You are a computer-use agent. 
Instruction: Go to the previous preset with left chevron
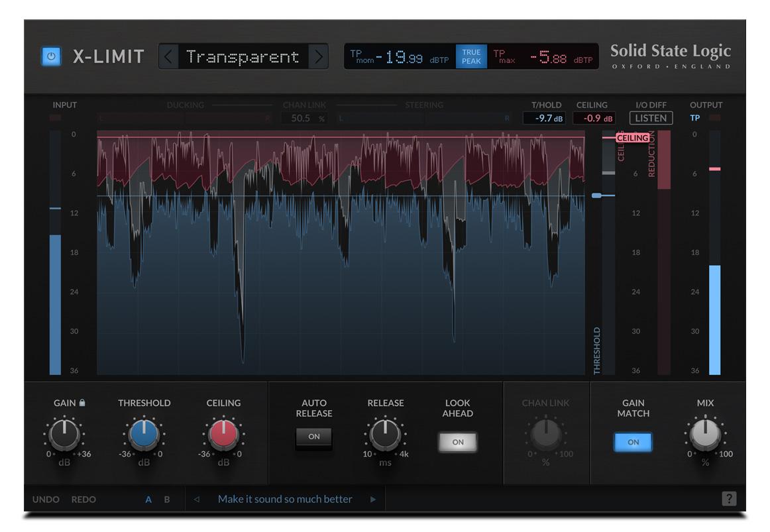[168, 56]
